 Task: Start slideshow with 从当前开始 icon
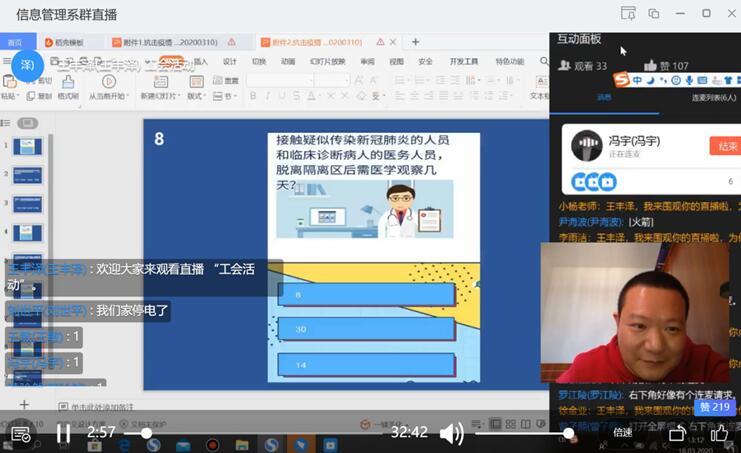[109, 82]
